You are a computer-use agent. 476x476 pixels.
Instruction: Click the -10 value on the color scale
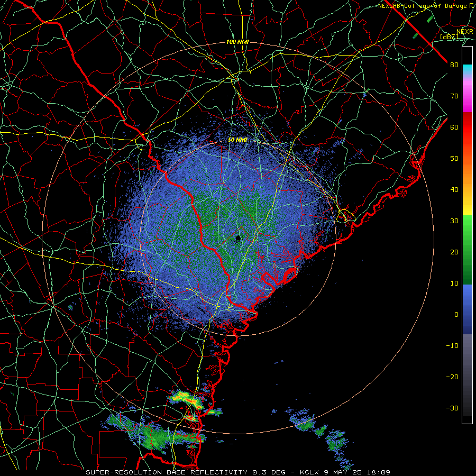click(452, 346)
